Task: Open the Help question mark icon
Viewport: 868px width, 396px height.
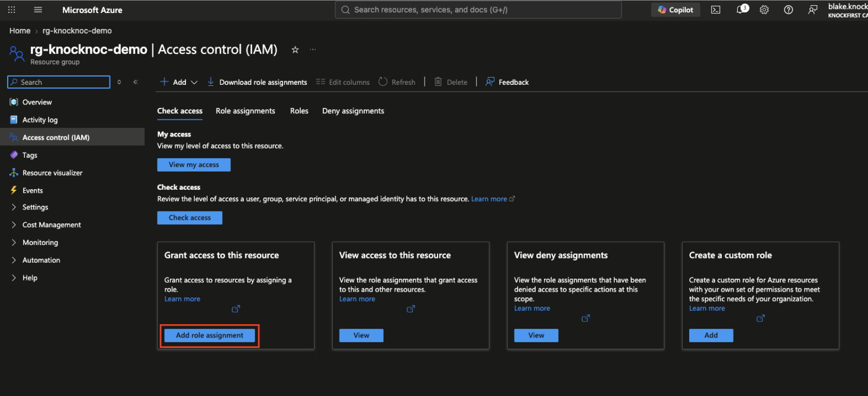Action: pyautogui.click(x=788, y=10)
